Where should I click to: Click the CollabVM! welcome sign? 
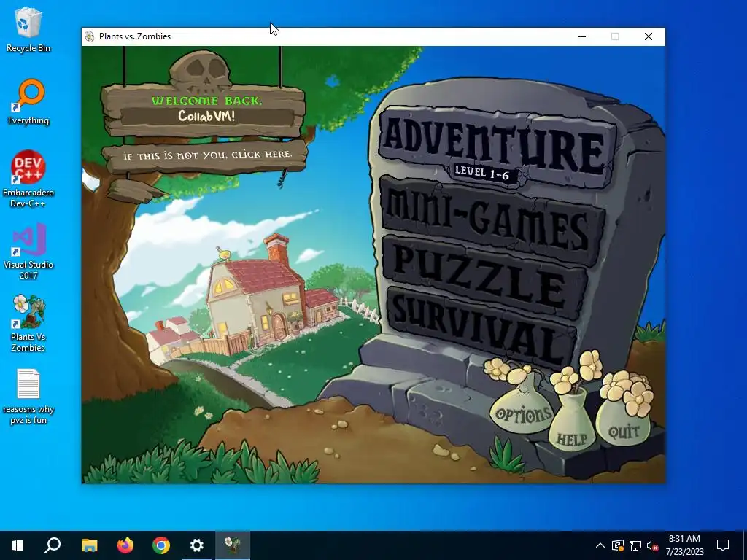click(x=205, y=109)
